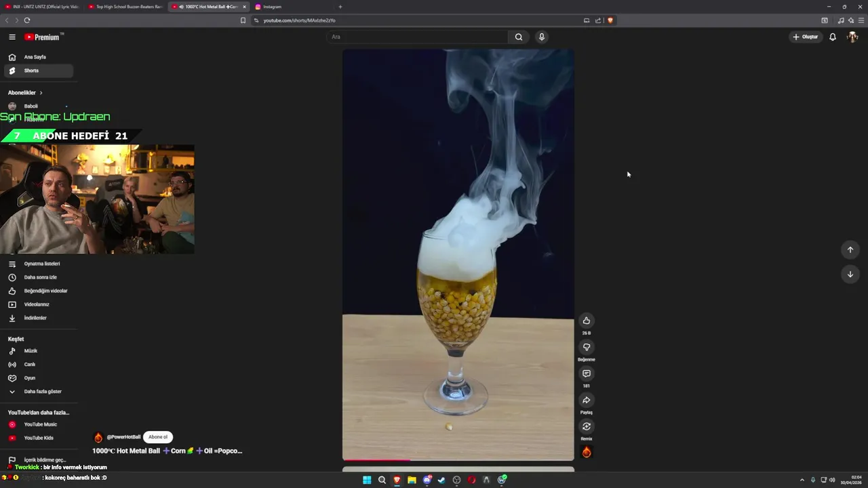Open YouTube Music link
Image resolution: width=868 pixels, height=488 pixels.
pos(38,424)
